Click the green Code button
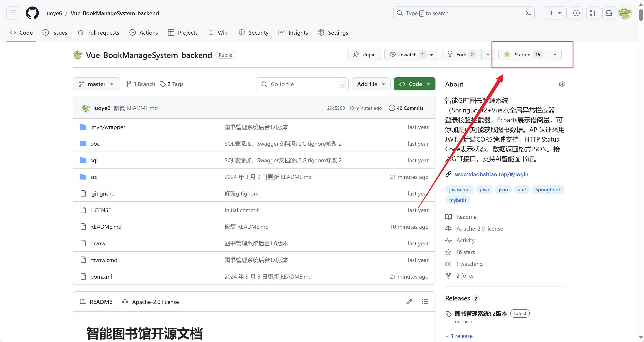The image size is (644, 342). tap(414, 84)
